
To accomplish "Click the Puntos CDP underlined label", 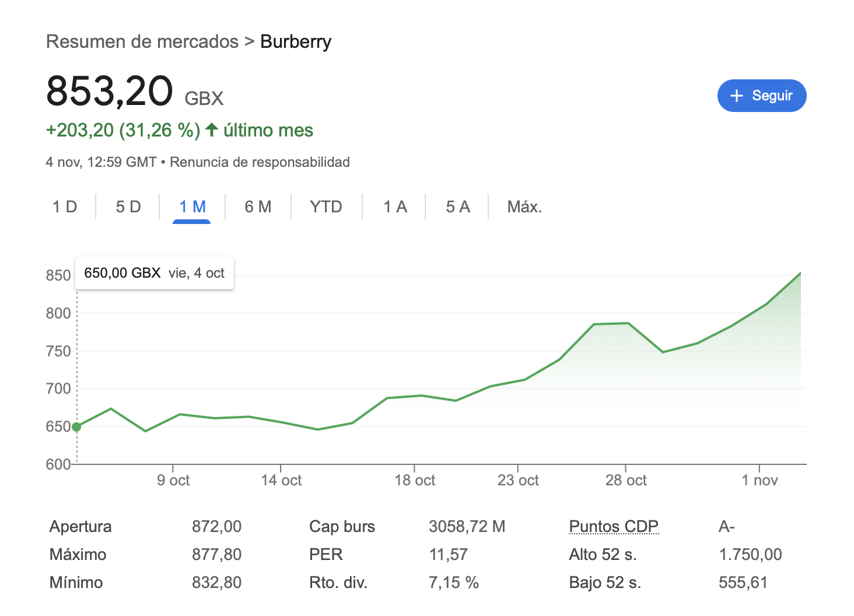I will [x=614, y=526].
